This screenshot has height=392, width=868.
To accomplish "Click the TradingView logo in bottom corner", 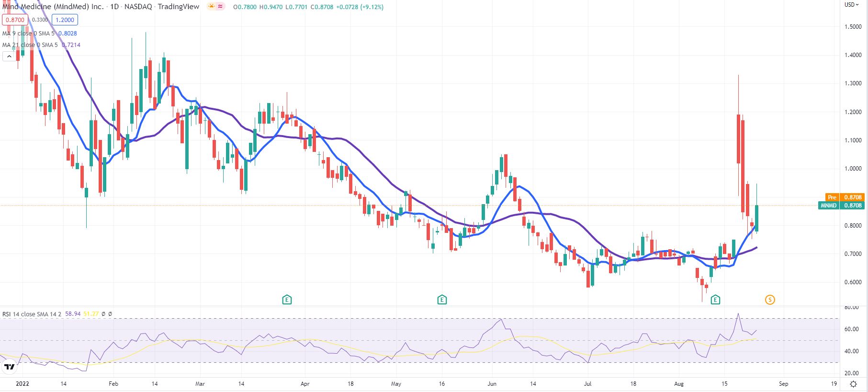I will [x=9, y=368].
